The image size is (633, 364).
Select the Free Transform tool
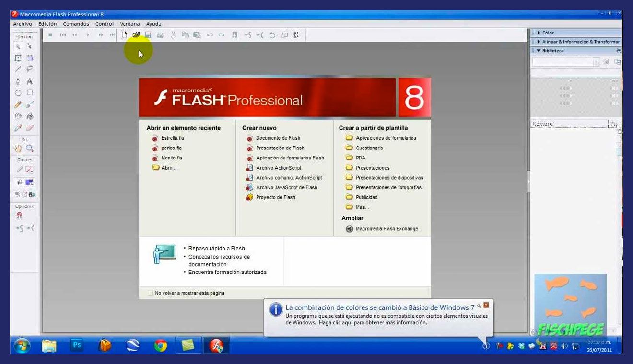coord(18,58)
